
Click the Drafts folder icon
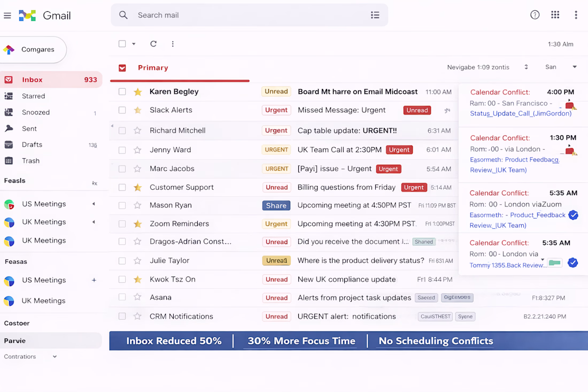(x=9, y=144)
